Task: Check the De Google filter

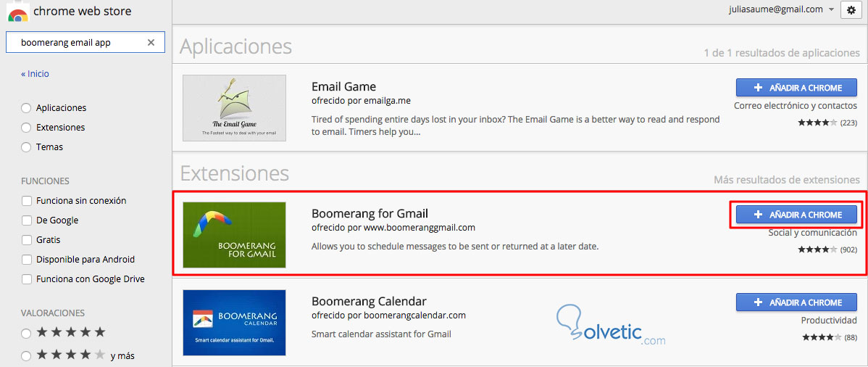Action: tap(26, 220)
